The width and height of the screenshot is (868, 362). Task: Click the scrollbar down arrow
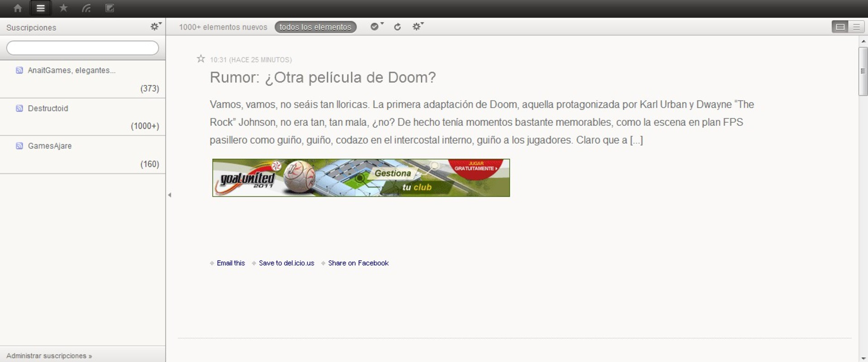[863, 358]
